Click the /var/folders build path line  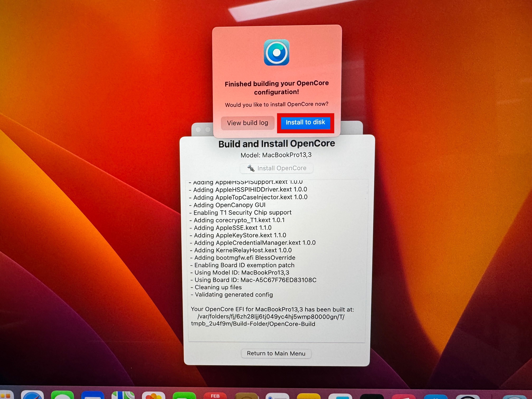271,317
